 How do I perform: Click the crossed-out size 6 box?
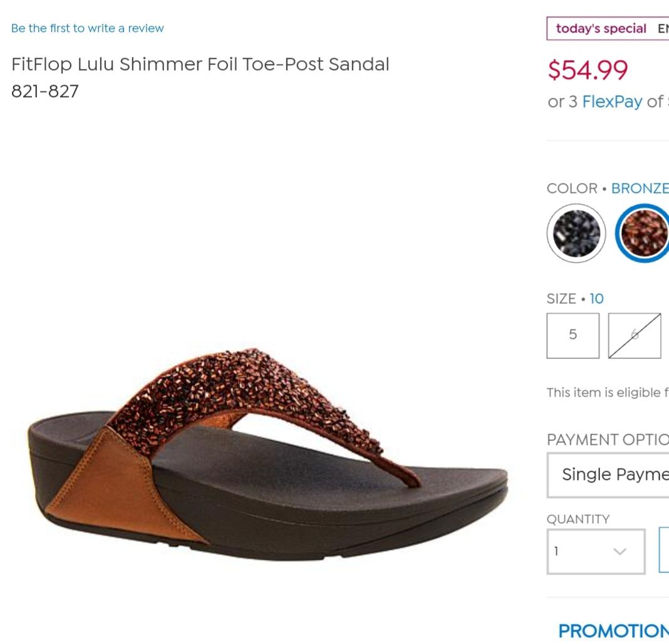click(634, 335)
